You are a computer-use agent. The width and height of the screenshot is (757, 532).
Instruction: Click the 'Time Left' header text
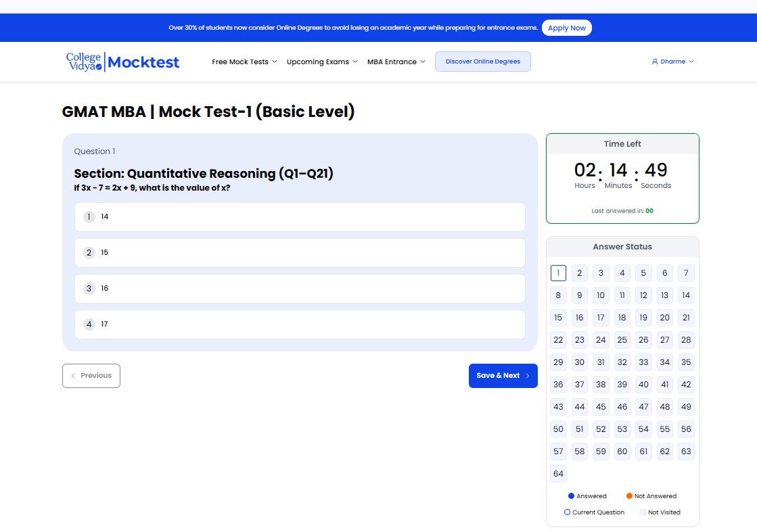[622, 144]
